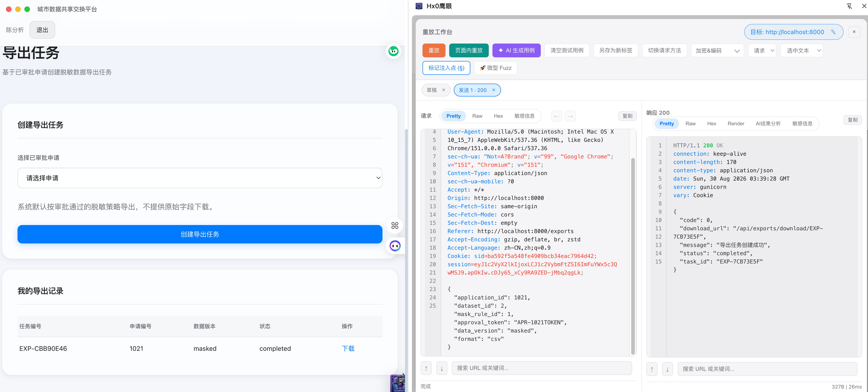
Task: Click the 标记注入点 (§) button
Action: [446, 68]
